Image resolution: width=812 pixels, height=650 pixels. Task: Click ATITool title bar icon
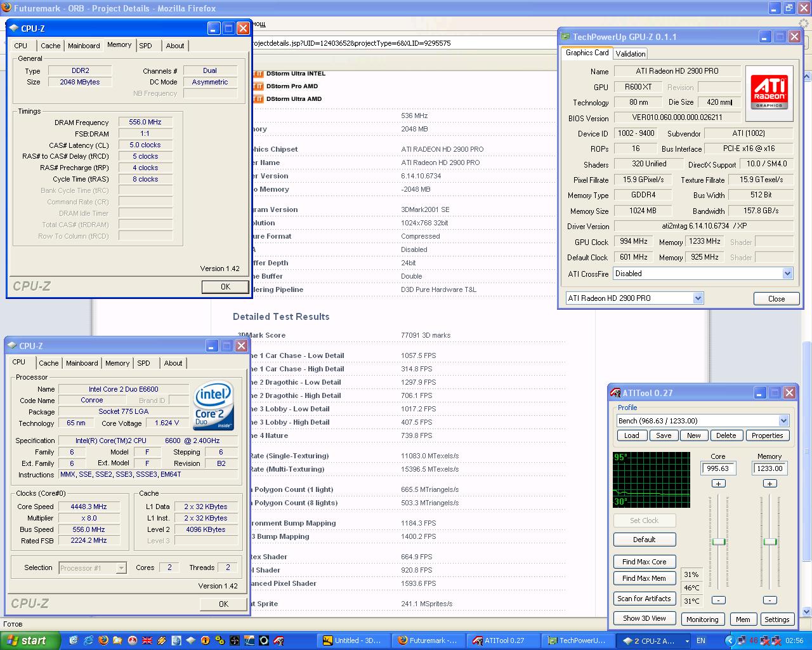(x=615, y=393)
